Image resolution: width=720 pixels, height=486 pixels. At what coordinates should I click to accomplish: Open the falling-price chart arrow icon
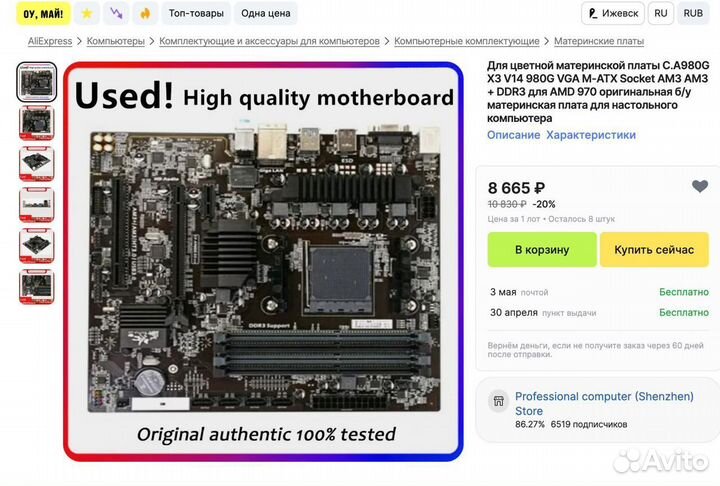tap(116, 13)
